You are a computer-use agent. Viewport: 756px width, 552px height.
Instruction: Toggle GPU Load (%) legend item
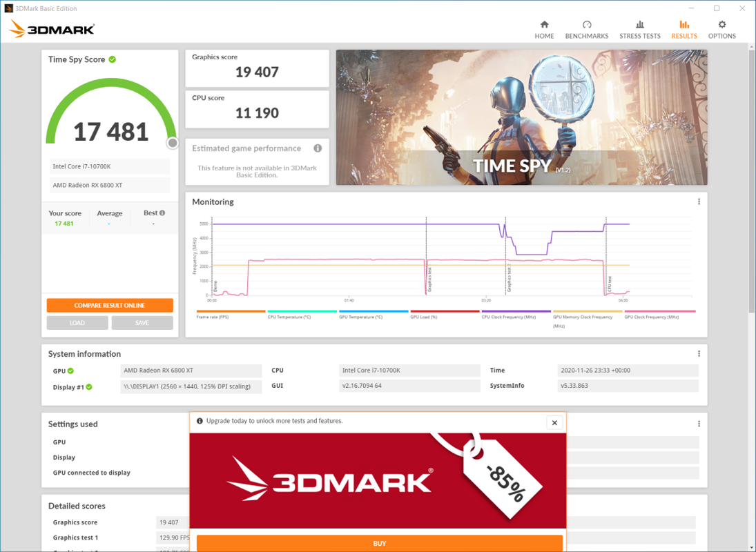445,315
